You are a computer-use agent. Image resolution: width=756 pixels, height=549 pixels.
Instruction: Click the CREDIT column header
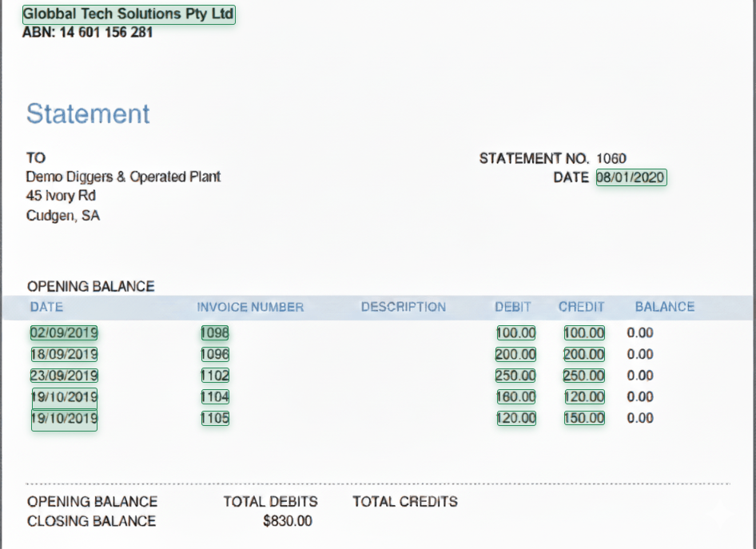pos(582,307)
